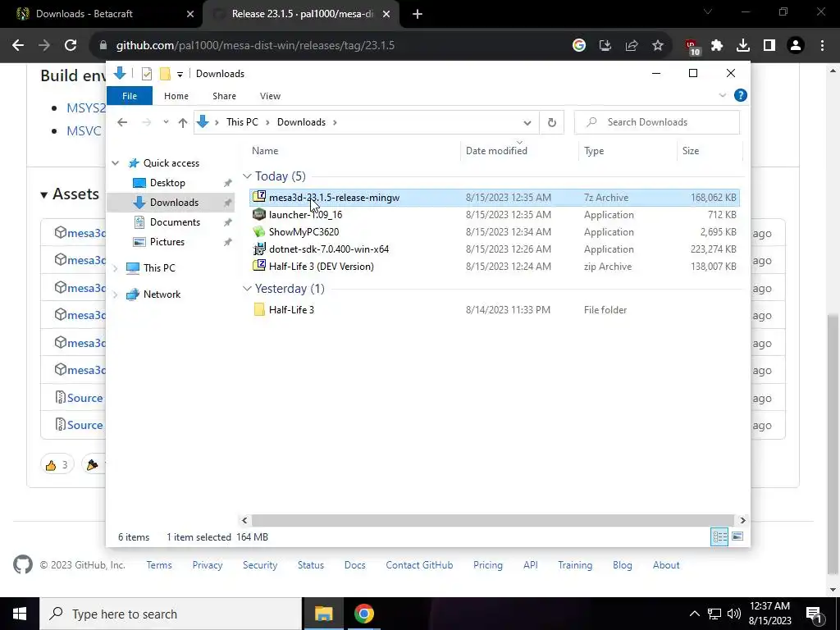Open the File ribbon tab
The height and width of the screenshot is (630, 840).
(130, 96)
